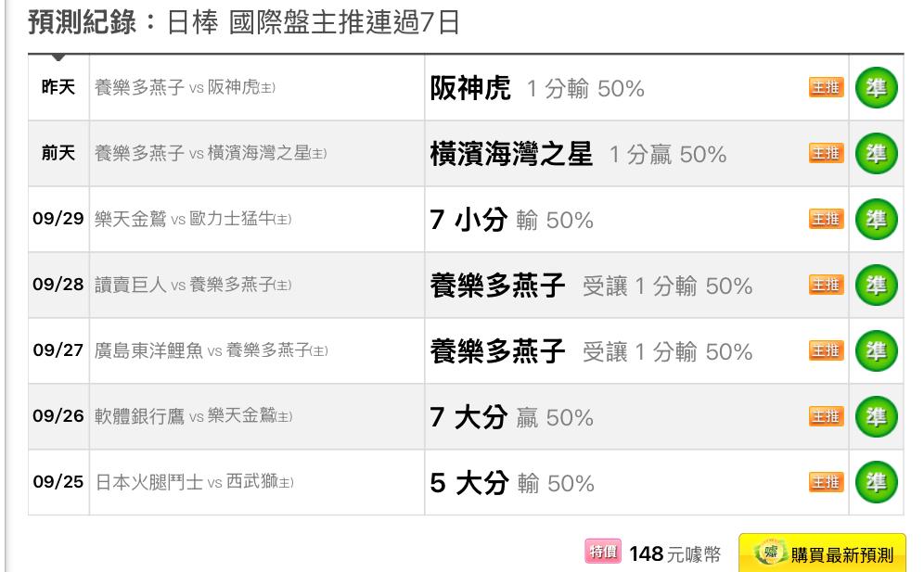Click the pink 特價 badge
The height and width of the screenshot is (572, 924).
tap(603, 553)
